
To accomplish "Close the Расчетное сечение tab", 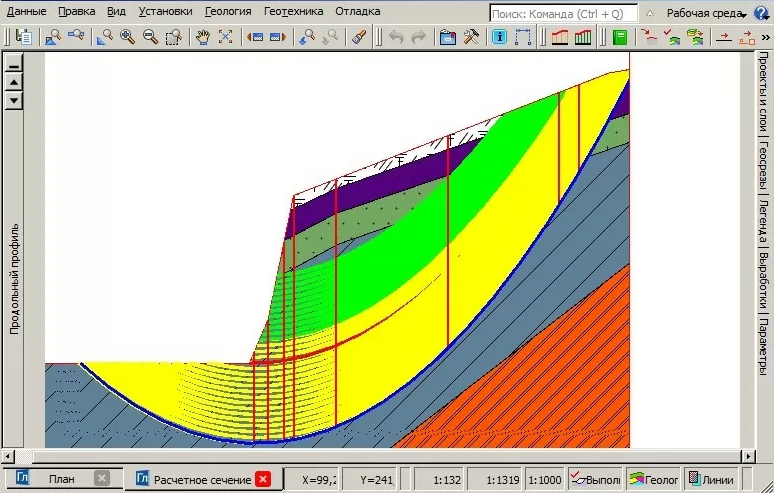I will [x=263, y=479].
